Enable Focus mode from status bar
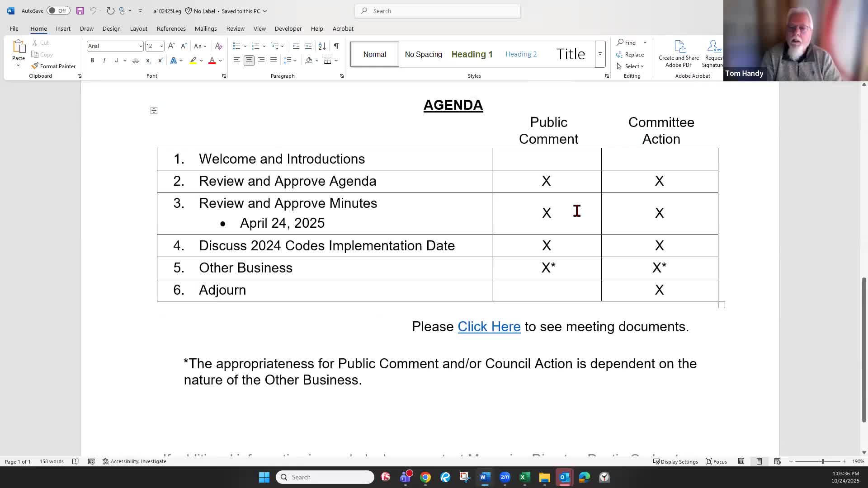The image size is (868, 488). tap(716, 461)
